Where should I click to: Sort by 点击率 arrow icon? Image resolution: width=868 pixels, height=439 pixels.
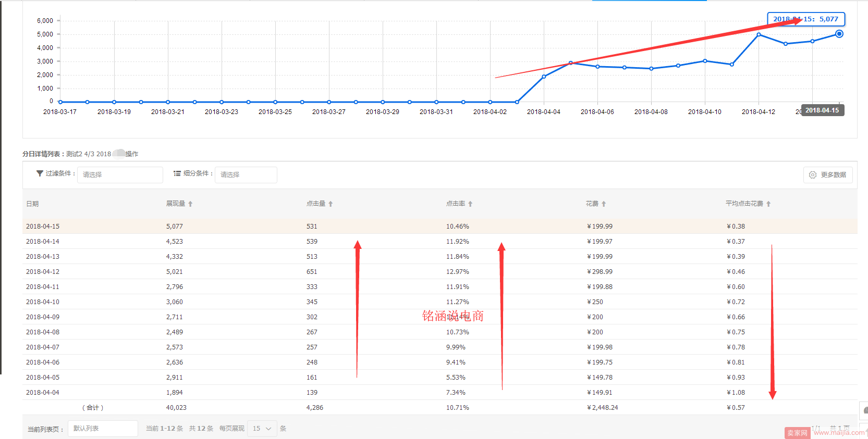[470, 204]
